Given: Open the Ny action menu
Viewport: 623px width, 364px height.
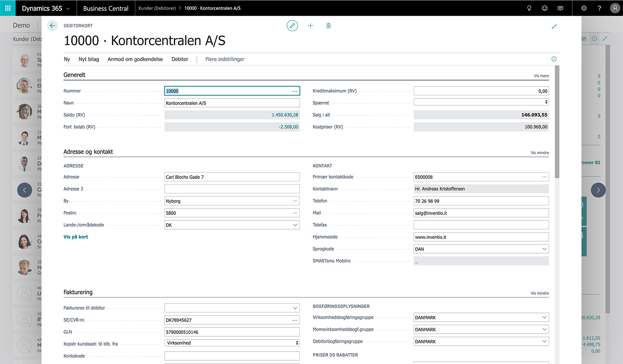Looking at the screenshot, I should pyautogui.click(x=67, y=59).
